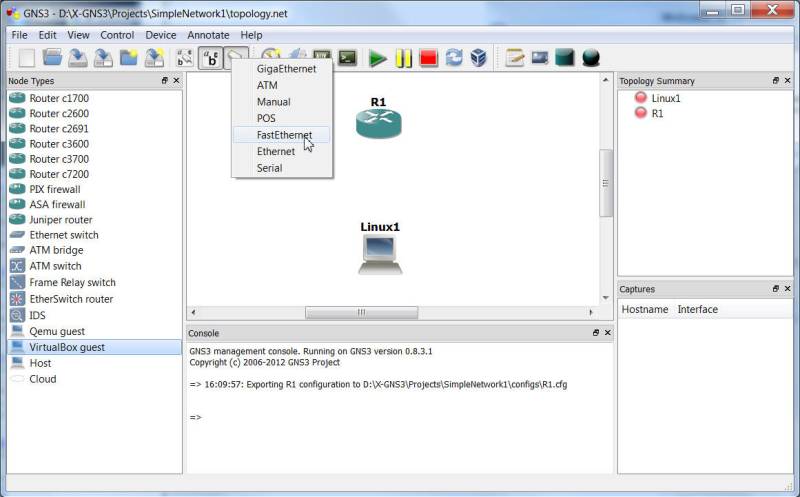Undock the Topology Summary panel
This screenshot has width=800, height=497.
point(776,81)
